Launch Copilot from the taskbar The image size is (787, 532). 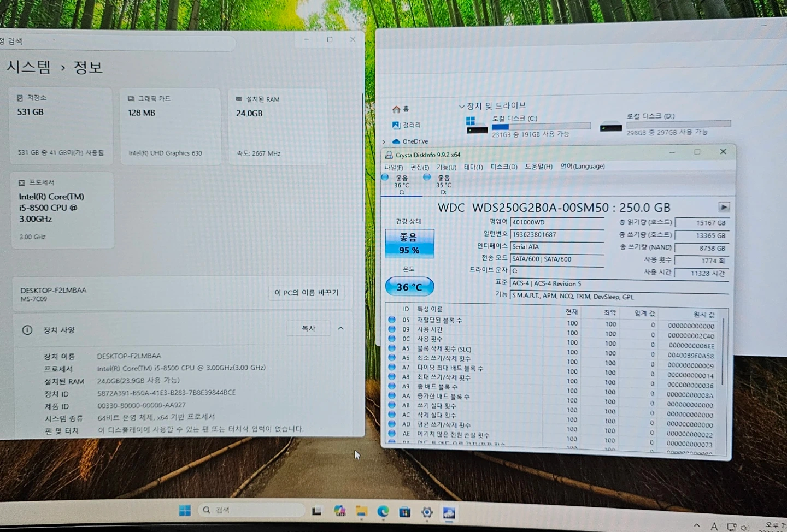click(339, 511)
